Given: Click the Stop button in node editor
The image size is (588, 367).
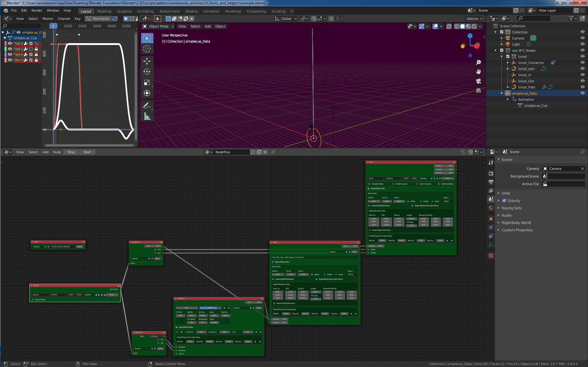Looking at the screenshot, I should click(71, 152).
